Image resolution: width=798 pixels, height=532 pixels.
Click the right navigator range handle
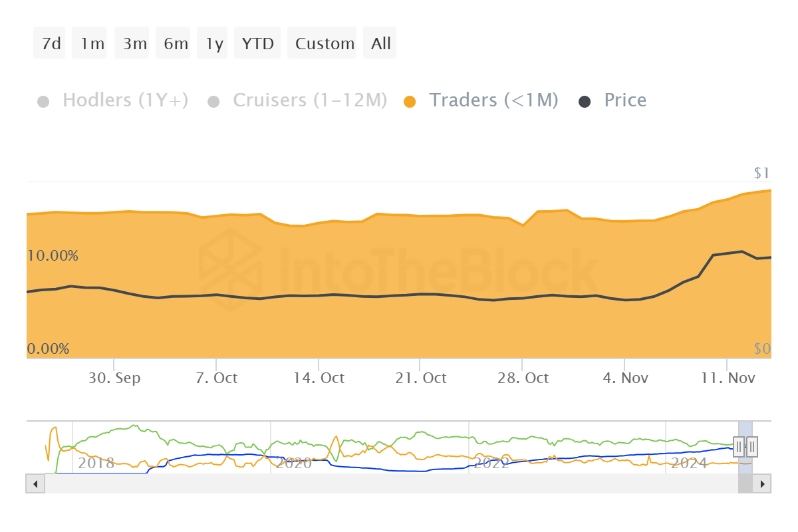(x=752, y=447)
